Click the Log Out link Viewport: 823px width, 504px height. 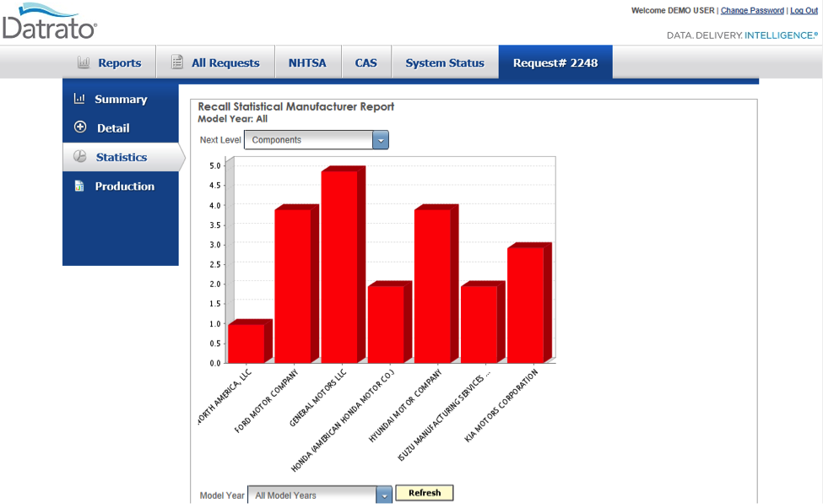[804, 10]
